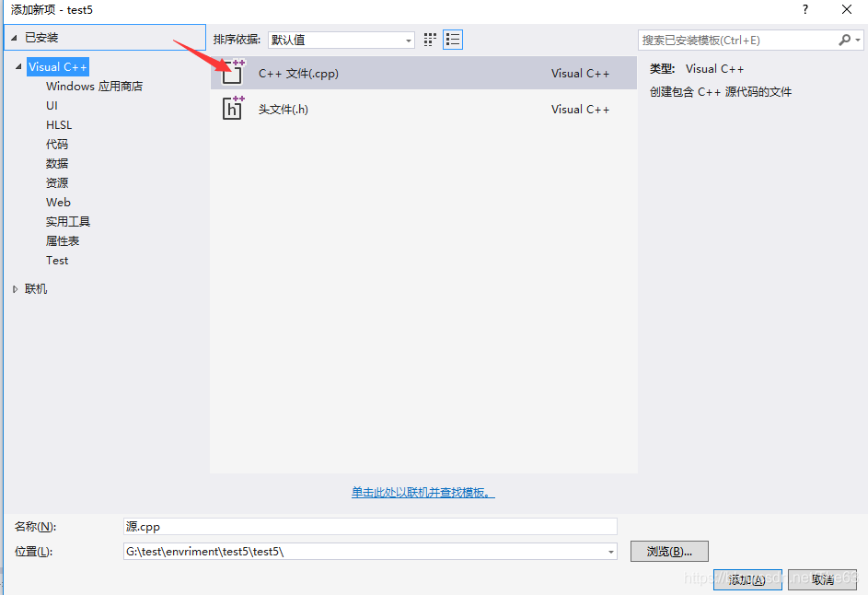Switch to medium icons list view
This screenshot has width=868, height=595.
[453, 40]
